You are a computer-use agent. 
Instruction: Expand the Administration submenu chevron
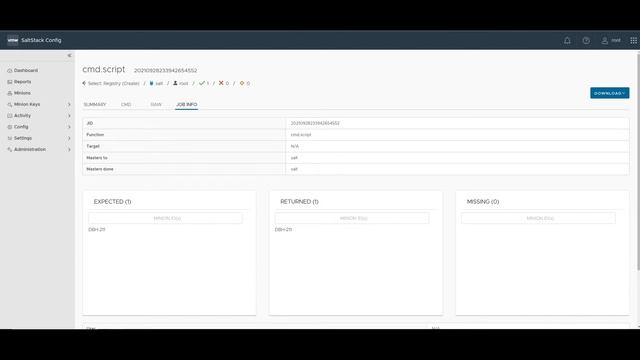[x=69, y=150]
